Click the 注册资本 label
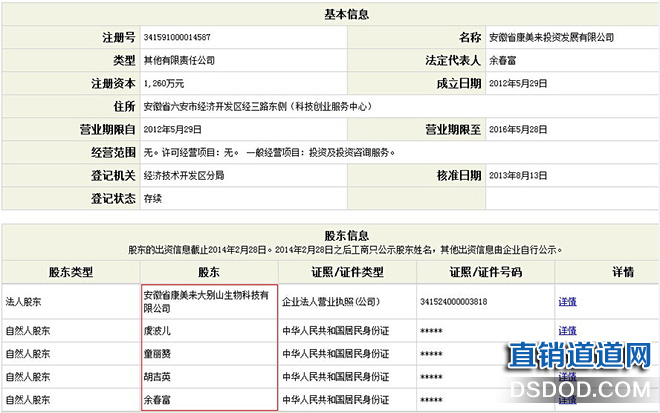The height and width of the screenshot is (413, 660). point(113,83)
